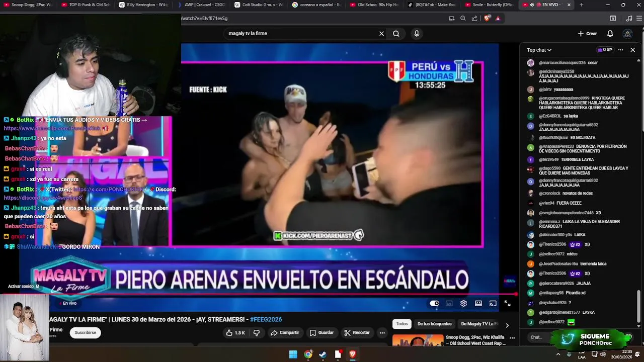Open the Snoop Dogg recommended video thumbnail

418,340
